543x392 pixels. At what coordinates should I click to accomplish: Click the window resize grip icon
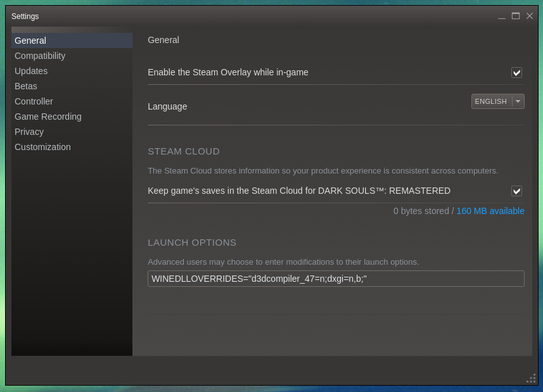click(531, 379)
